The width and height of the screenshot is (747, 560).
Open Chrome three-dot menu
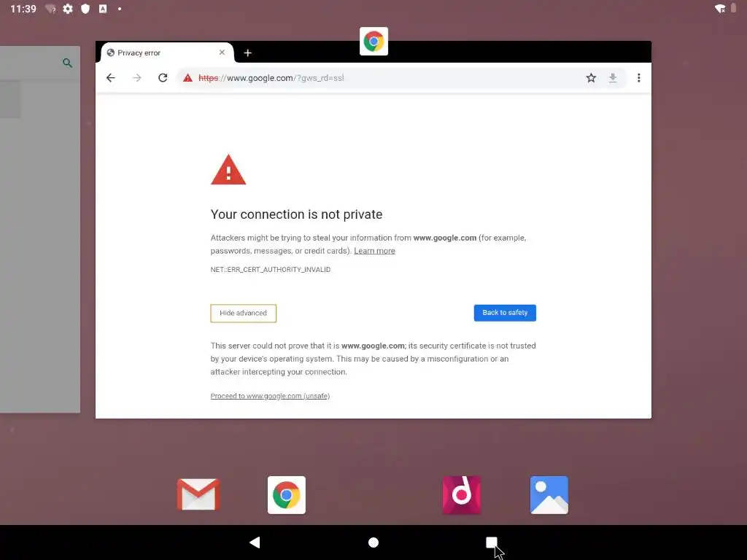(639, 77)
